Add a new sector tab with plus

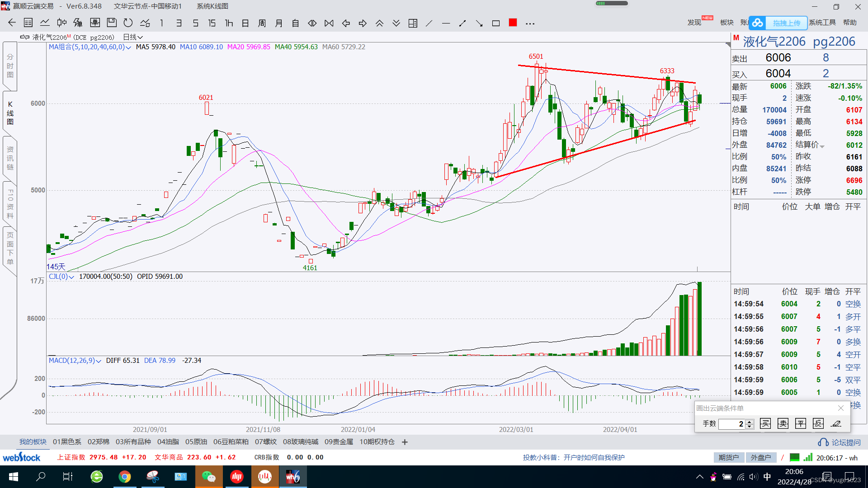[x=405, y=442]
